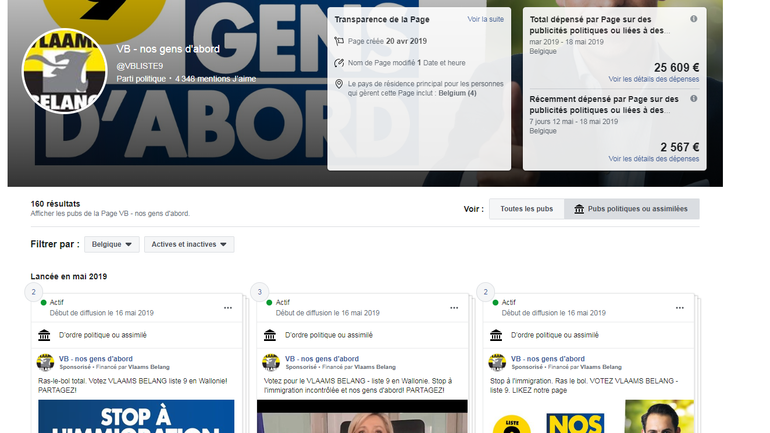Click 'Voir la suite' in page transparency
Image resolution: width=770 pixels, height=433 pixels.
(486, 19)
